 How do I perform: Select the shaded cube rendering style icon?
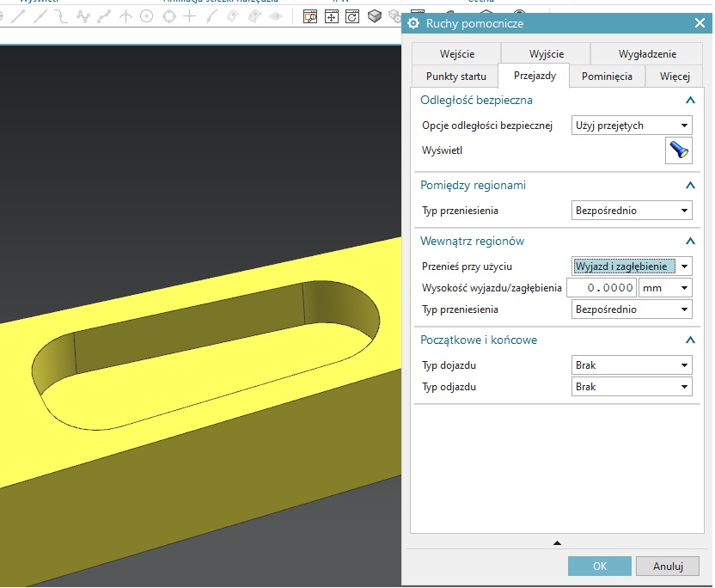click(375, 17)
